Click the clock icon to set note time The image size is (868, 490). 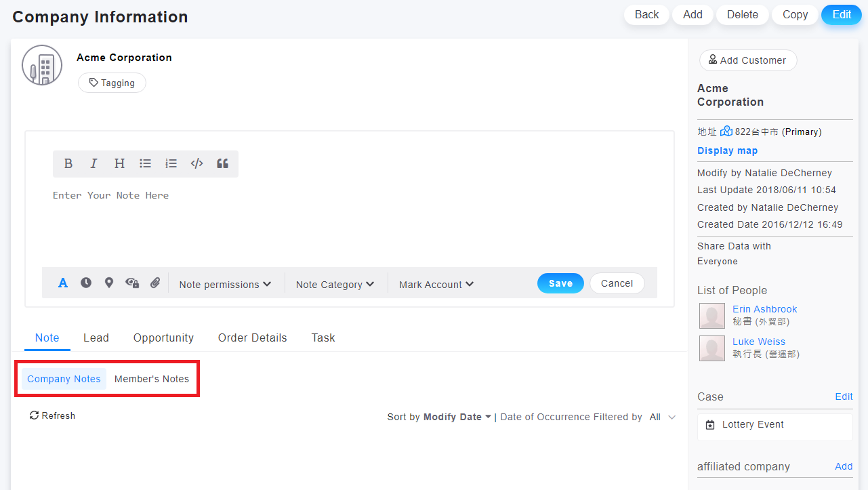pyautogui.click(x=86, y=283)
